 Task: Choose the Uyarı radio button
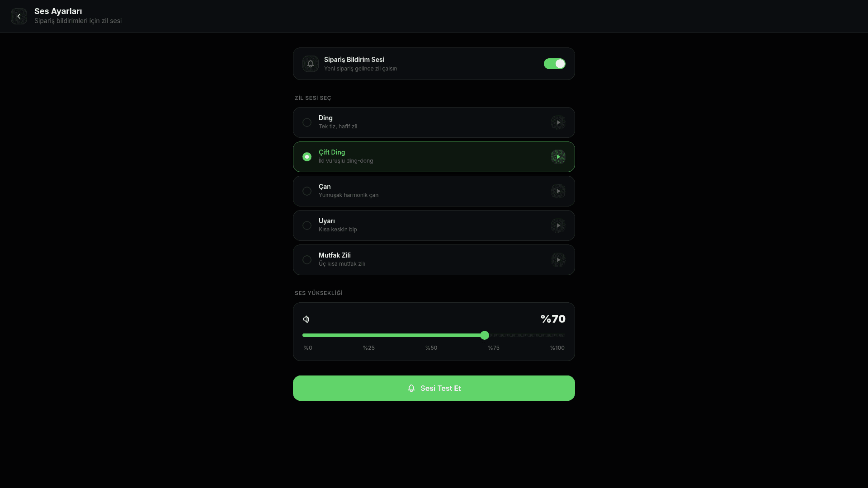307,225
